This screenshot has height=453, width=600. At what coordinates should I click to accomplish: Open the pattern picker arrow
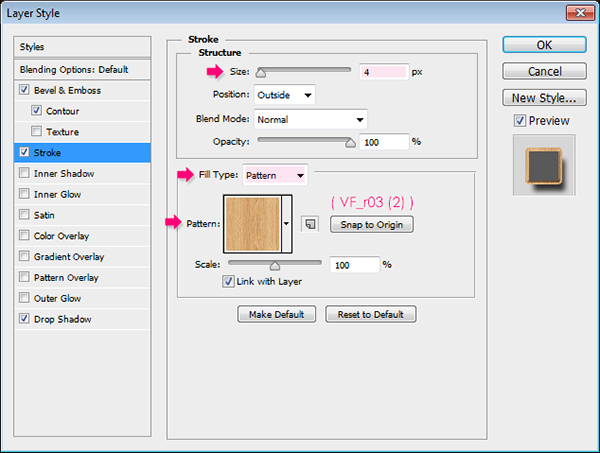click(x=286, y=224)
